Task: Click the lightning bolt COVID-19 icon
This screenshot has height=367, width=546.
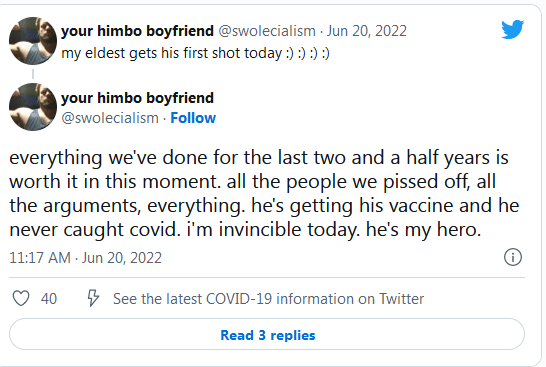Action: pyautogui.click(x=93, y=298)
